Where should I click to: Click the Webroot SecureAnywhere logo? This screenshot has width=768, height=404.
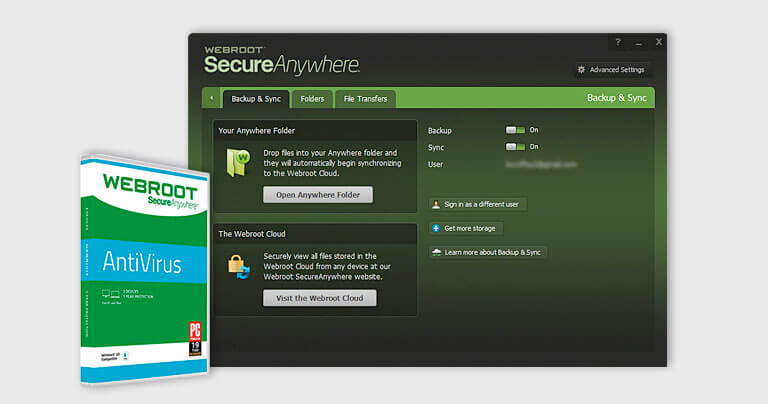tap(282, 61)
